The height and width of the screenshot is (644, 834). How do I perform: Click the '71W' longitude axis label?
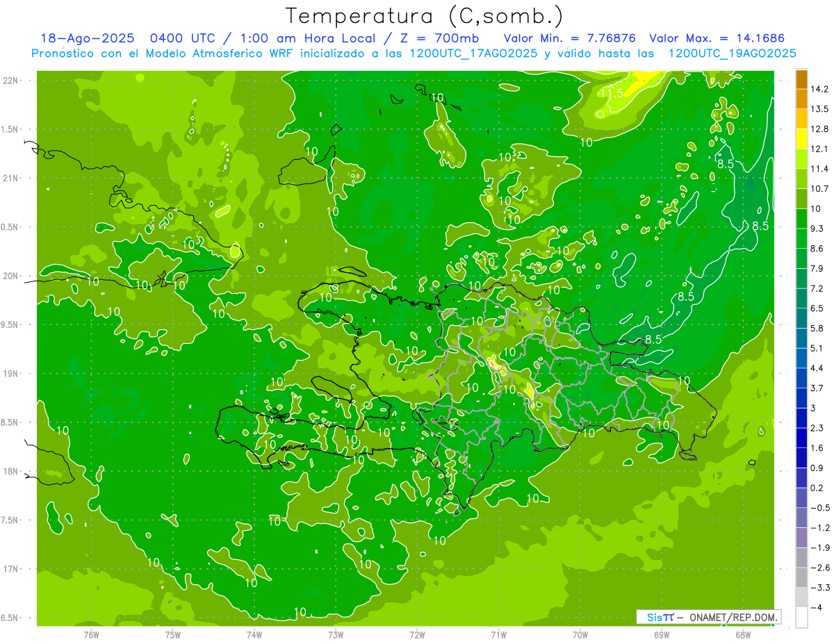point(498,634)
